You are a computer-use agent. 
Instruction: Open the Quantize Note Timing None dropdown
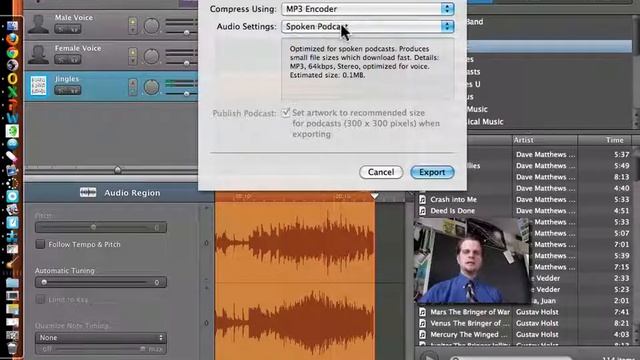101,338
